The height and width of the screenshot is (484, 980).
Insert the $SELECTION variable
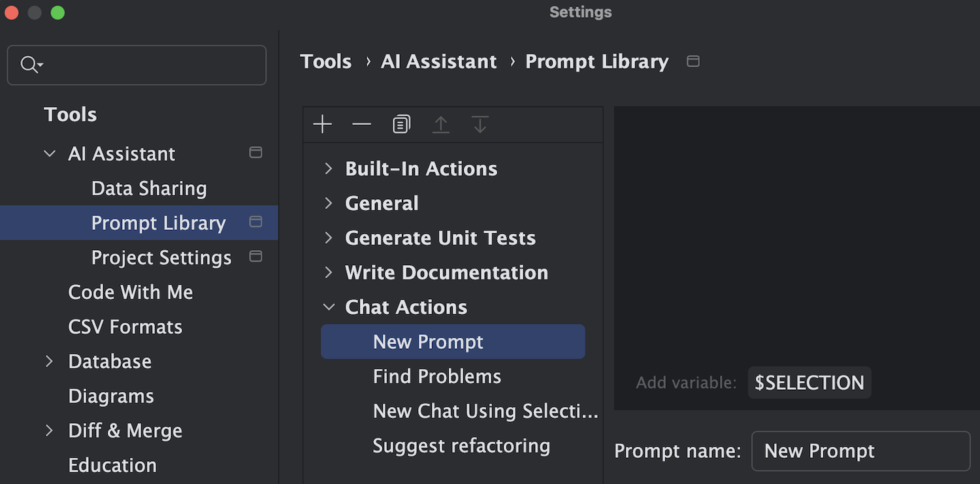point(809,383)
